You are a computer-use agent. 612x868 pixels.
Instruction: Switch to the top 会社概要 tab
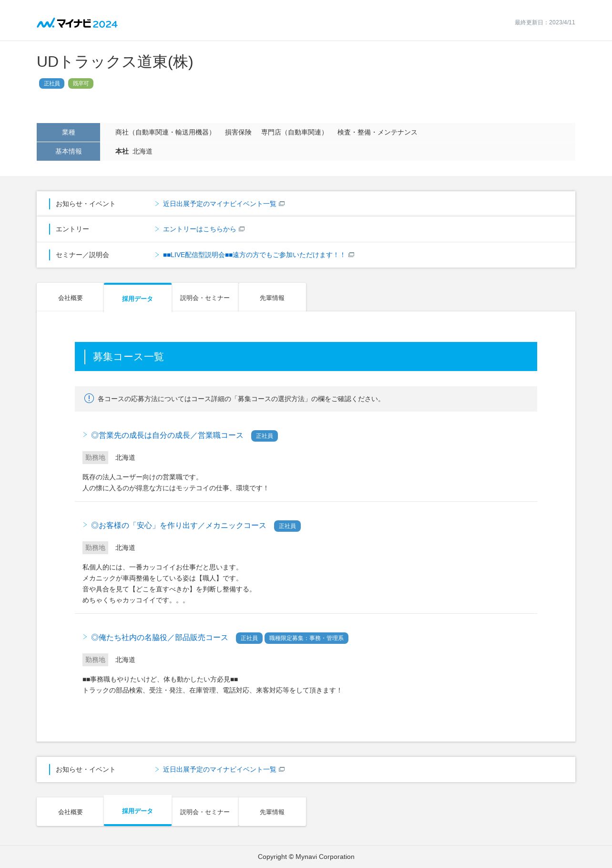coord(70,298)
